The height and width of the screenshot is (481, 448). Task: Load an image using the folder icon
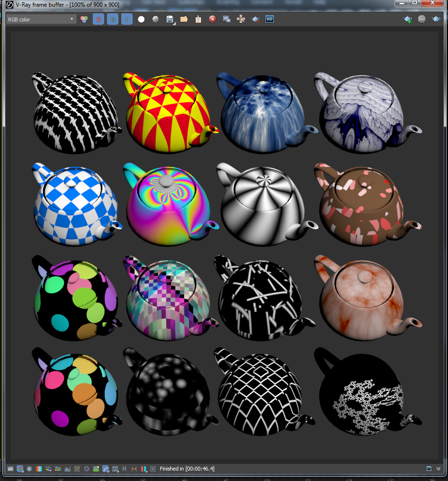point(184,20)
